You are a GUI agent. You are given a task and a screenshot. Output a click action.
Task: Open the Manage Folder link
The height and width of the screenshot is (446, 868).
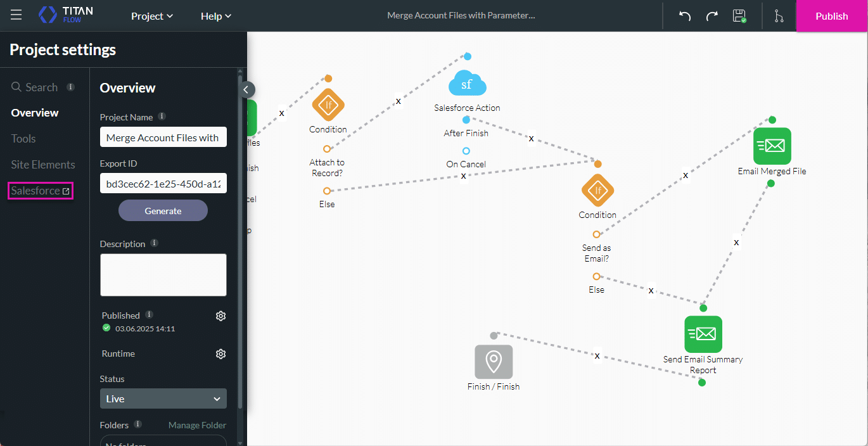point(197,425)
